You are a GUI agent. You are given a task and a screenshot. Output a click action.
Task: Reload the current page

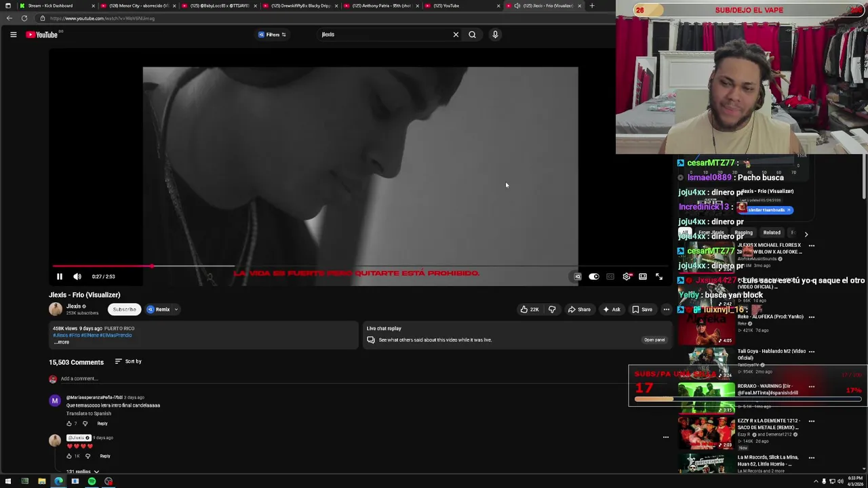click(x=24, y=18)
